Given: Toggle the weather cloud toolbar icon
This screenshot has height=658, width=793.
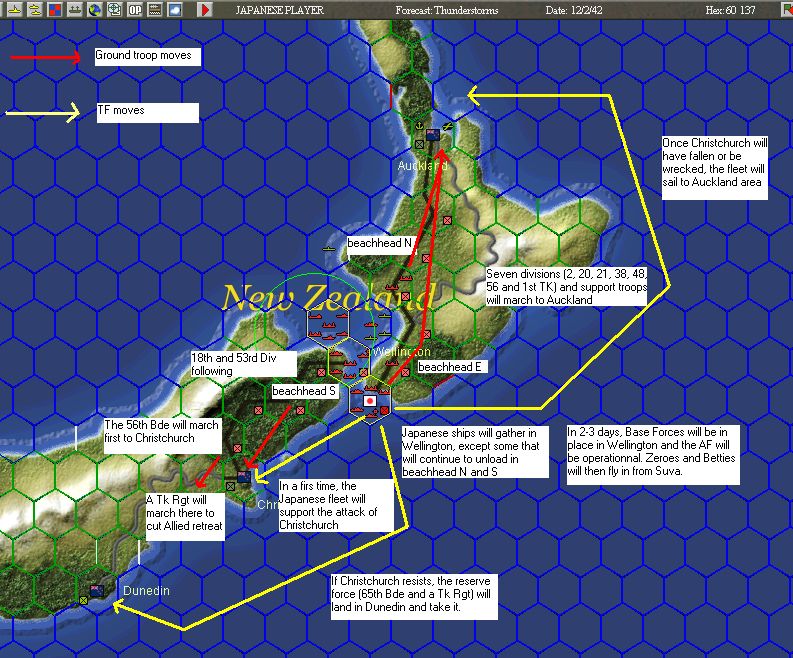Looking at the screenshot, I should point(175,9).
